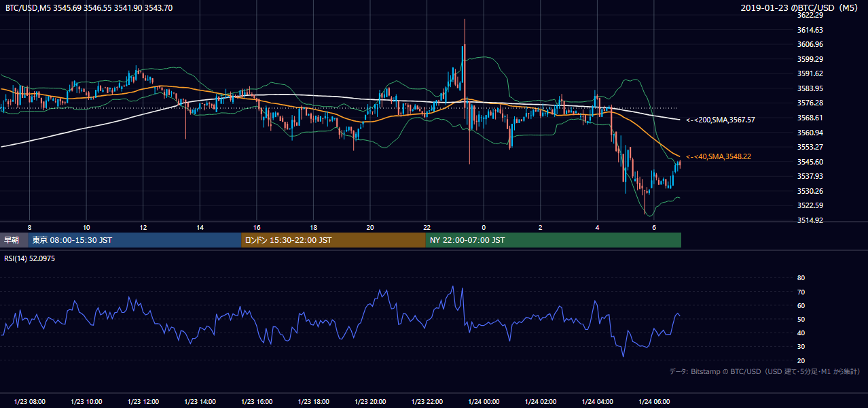Click the date label 1/23 22:00

[x=427, y=402]
